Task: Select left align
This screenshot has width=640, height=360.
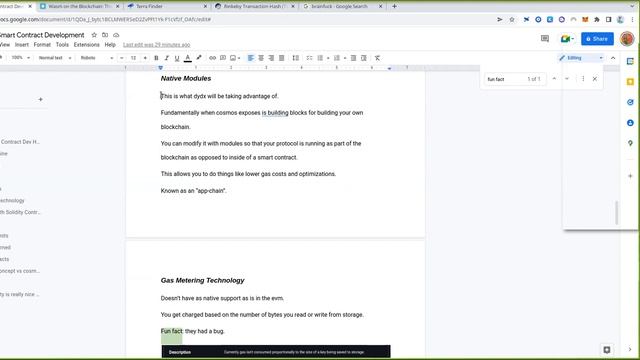Action: coord(251,58)
